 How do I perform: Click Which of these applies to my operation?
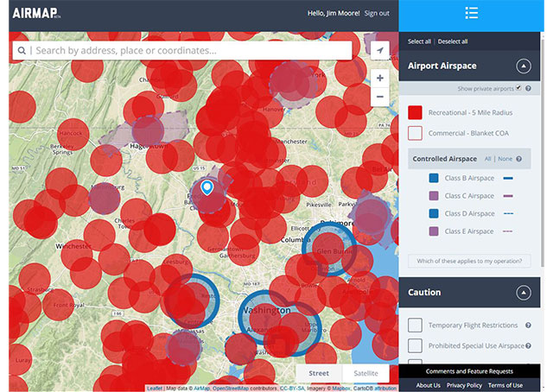tap(469, 262)
